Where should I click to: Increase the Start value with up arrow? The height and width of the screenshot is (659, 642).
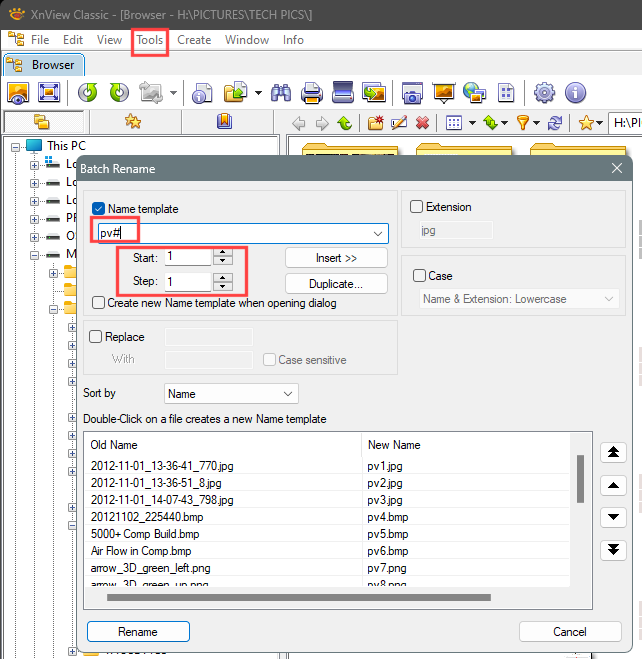(x=223, y=253)
